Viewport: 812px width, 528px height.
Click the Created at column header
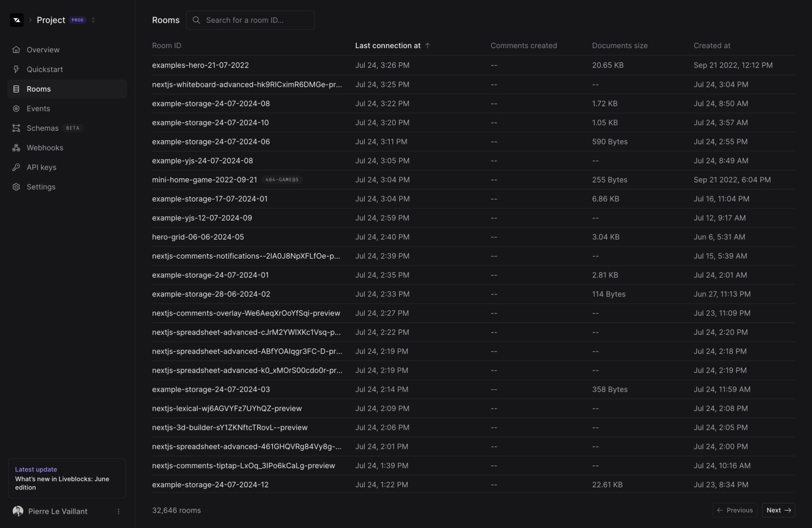coord(712,45)
